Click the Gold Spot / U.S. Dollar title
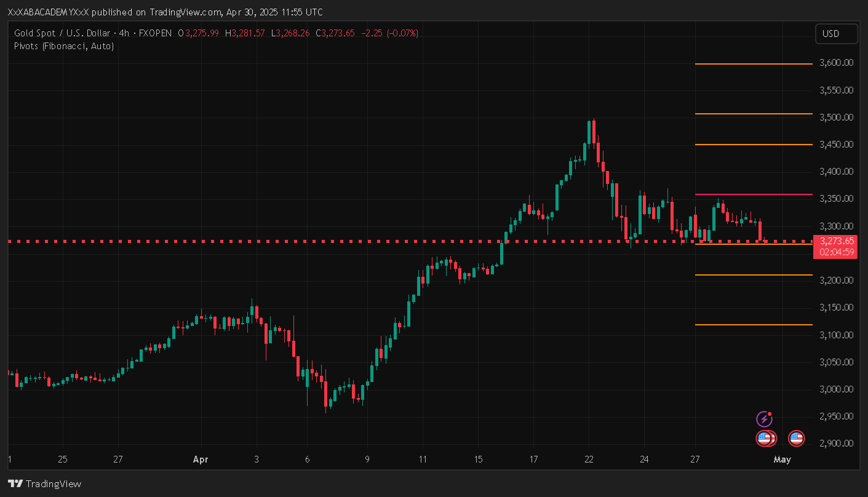Image resolution: width=868 pixels, height=497 pixels. [x=62, y=33]
